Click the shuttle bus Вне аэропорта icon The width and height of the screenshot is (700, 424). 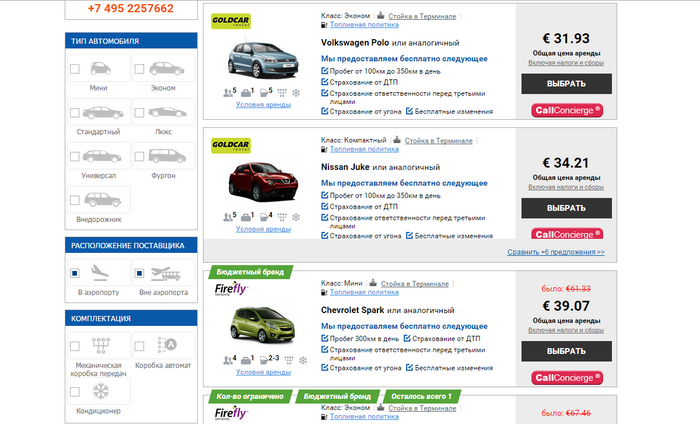click(166, 273)
